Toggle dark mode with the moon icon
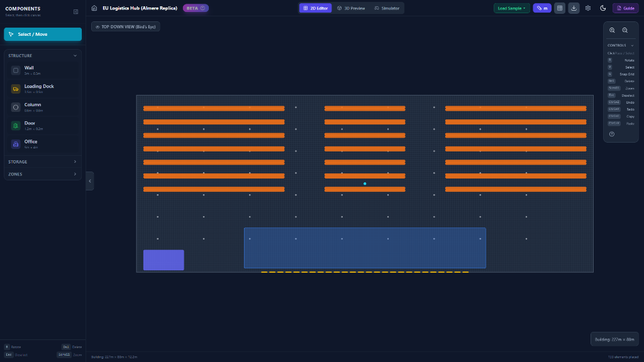Image resolution: width=644 pixels, height=362 pixels. 602,8
